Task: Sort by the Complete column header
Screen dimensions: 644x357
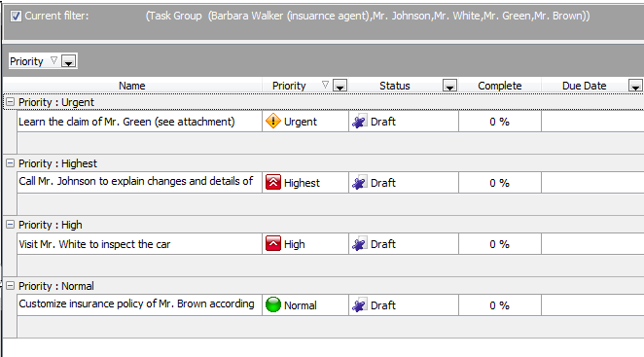Action: (500, 86)
